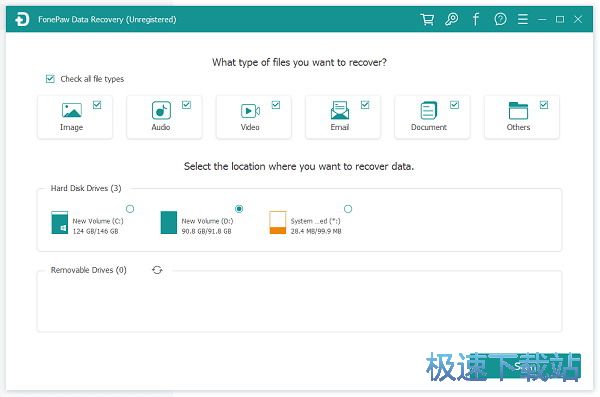Click the key register icon
Screen dimensions: 600x397
(x=452, y=19)
